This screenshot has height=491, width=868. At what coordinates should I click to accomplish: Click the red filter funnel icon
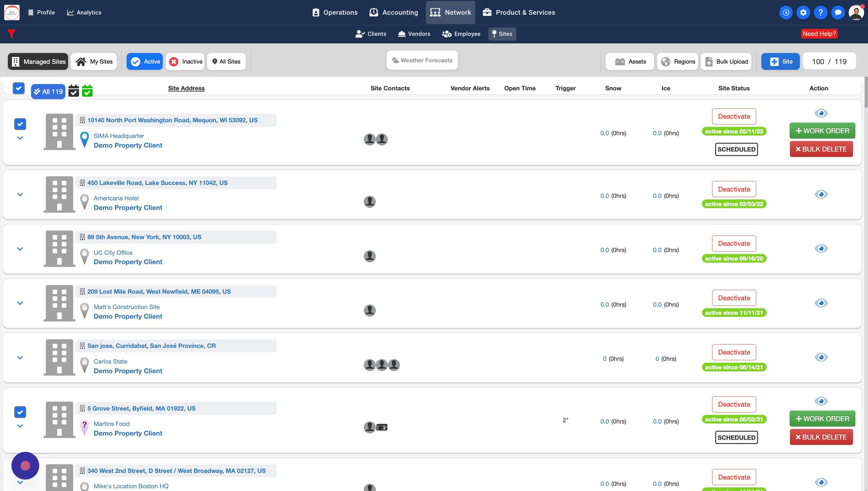(x=11, y=34)
